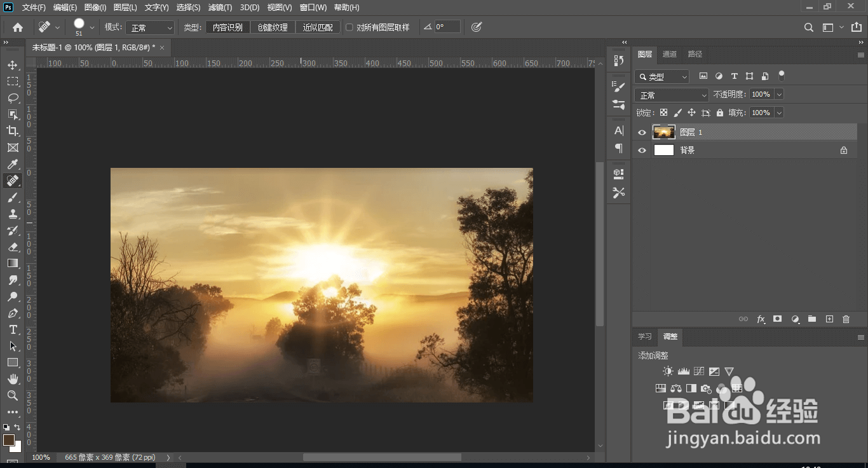Choose 内容识别 type
Image resolution: width=868 pixels, height=468 pixels.
tap(227, 27)
